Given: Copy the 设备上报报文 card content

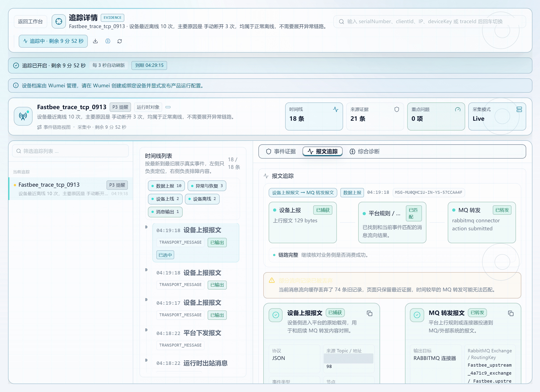Looking at the screenshot, I should coord(370,313).
